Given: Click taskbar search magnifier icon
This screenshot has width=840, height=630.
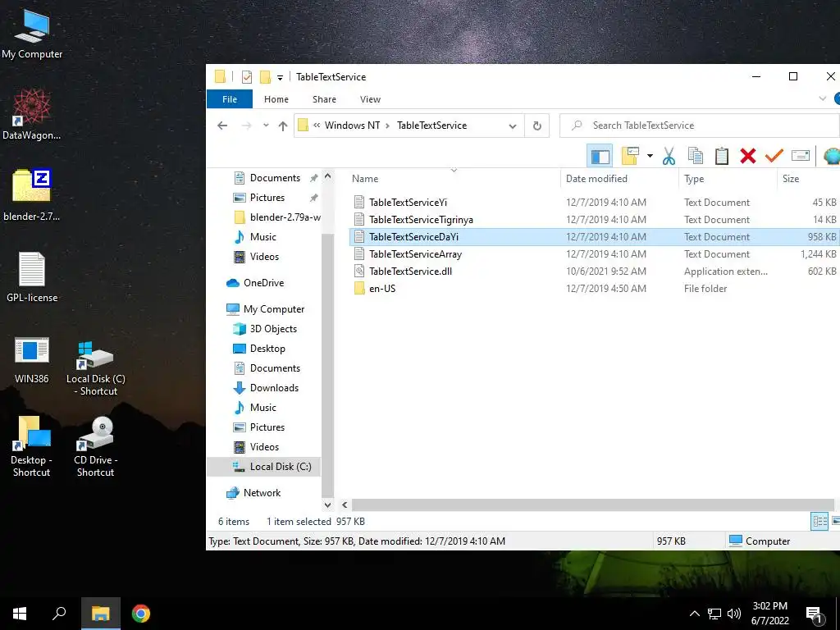Looking at the screenshot, I should pyautogui.click(x=59, y=614).
